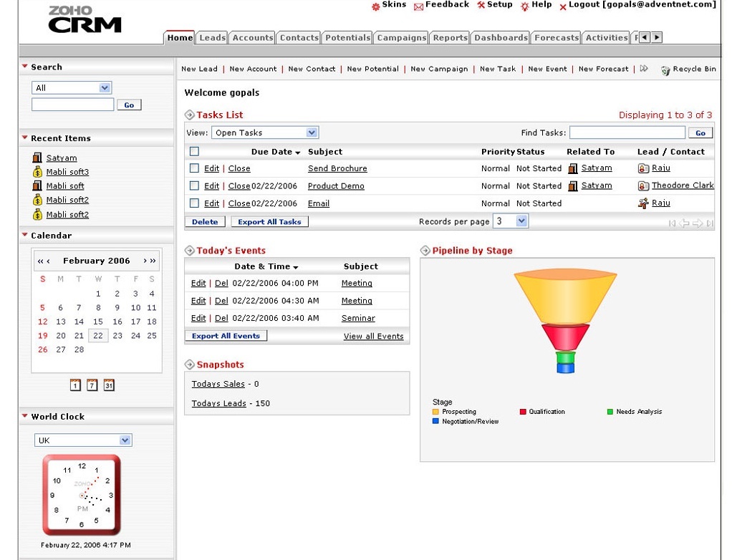Check the Send Brochure task checkbox
Screen dimensions: 732x560
[193, 168]
